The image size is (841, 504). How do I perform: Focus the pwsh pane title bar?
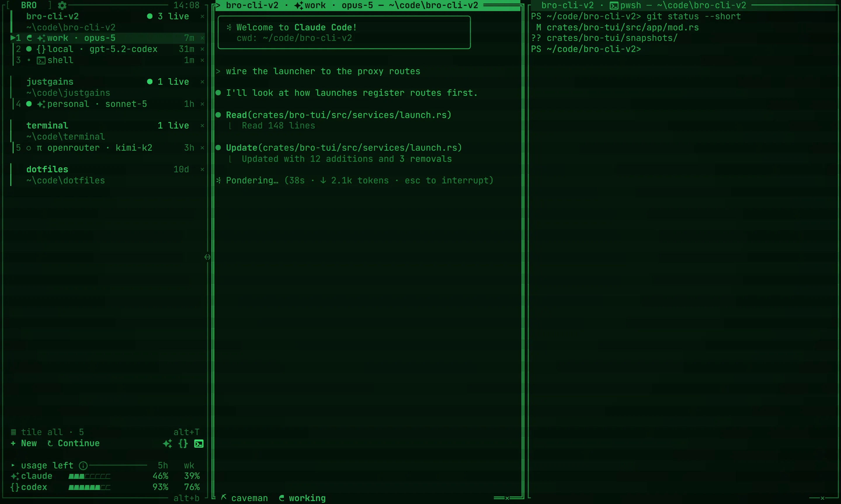point(683,6)
